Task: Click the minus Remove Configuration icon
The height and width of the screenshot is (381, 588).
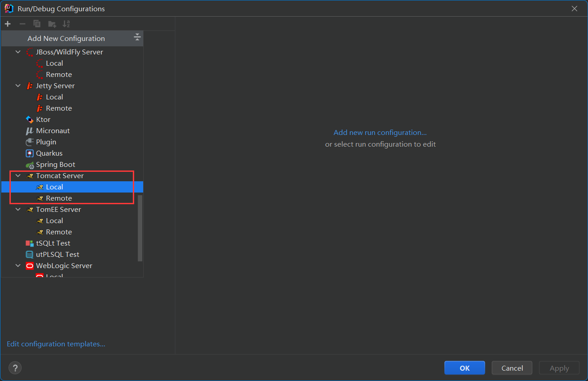Action: coord(23,24)
